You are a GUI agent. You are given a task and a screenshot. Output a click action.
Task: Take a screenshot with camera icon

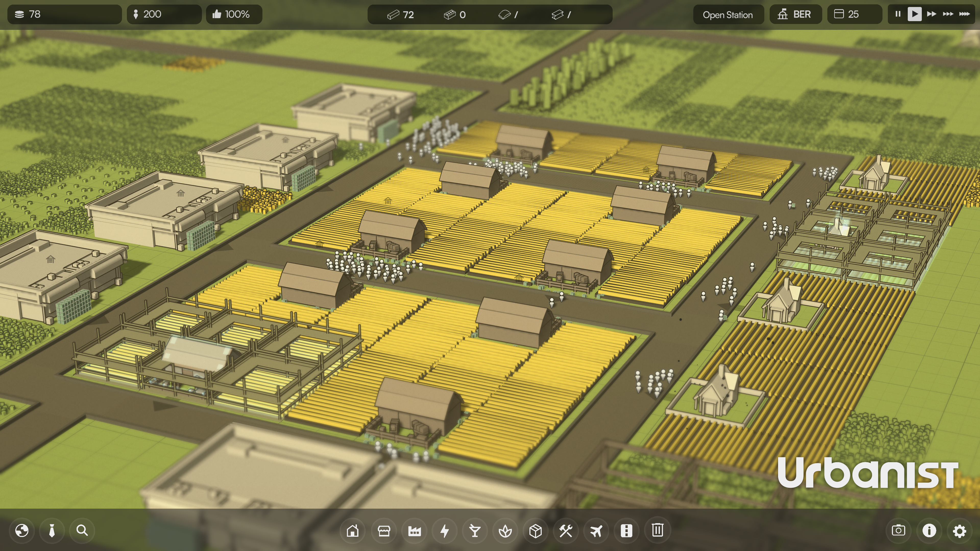point(899,531)
